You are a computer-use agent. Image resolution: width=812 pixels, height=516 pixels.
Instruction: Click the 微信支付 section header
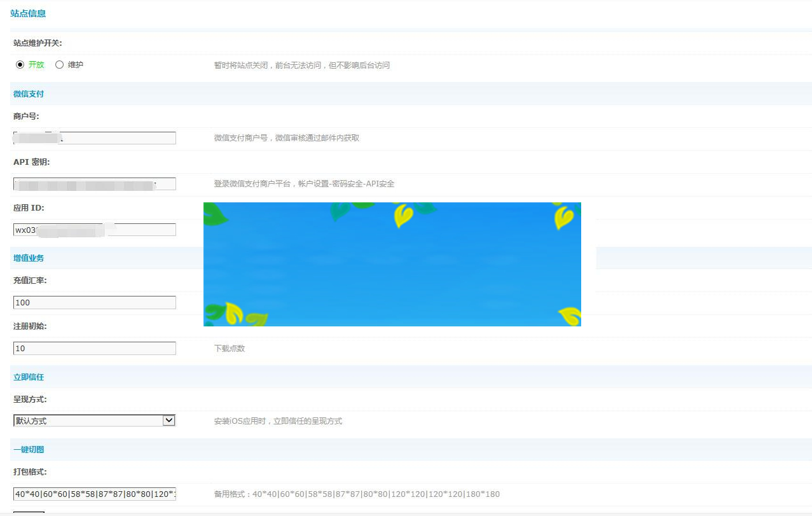[28, 93]
